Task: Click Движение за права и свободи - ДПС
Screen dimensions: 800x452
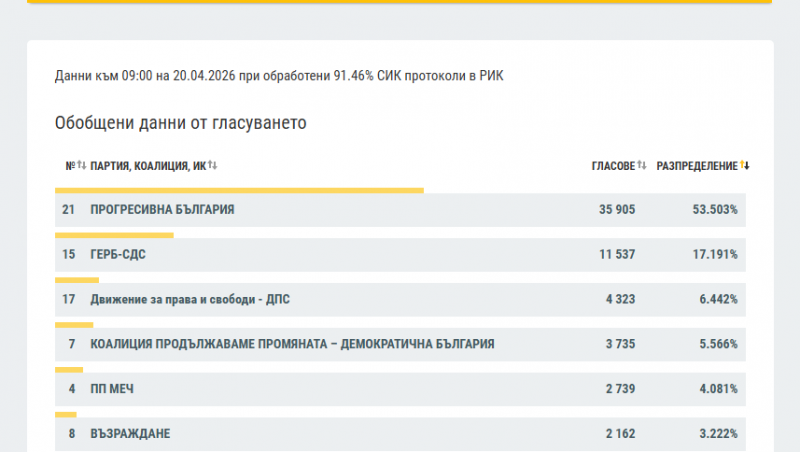Action: 190,299
